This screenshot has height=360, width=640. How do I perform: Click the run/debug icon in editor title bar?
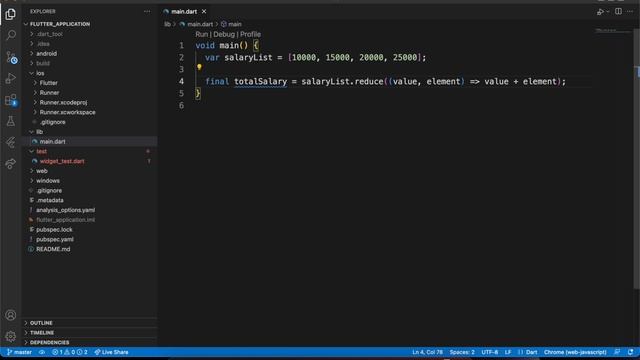pos(600,12)
